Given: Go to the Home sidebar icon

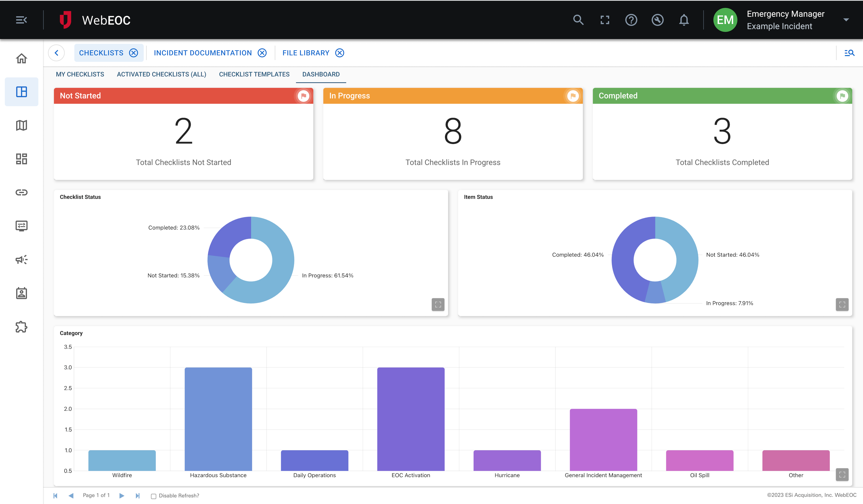Looking at the screenshot, I should [x=21, y=58].
